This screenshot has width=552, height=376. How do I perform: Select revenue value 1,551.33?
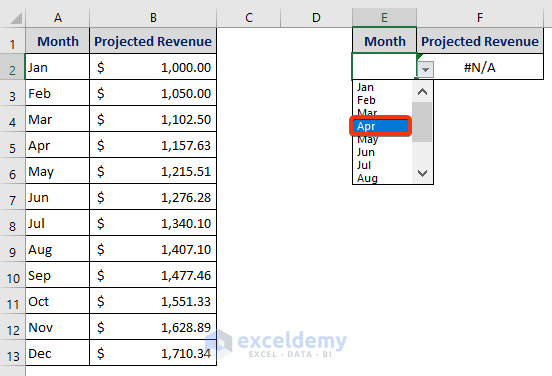153,301
